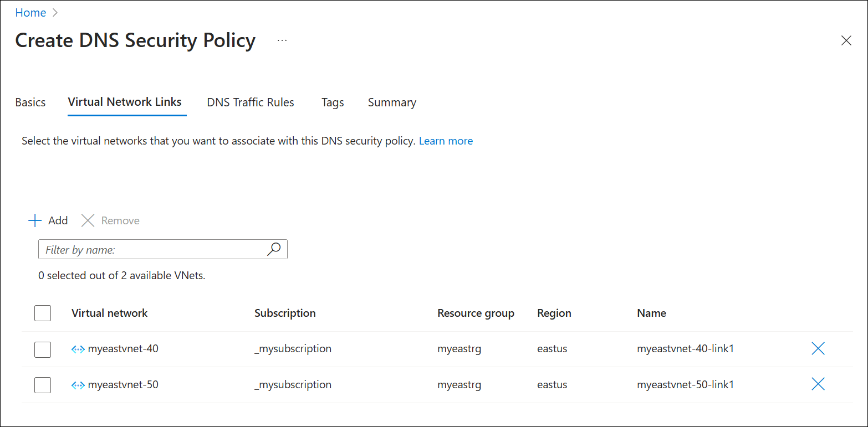Sort by Virtual network column header
This screenshot has height=427, width=868.
110,313
